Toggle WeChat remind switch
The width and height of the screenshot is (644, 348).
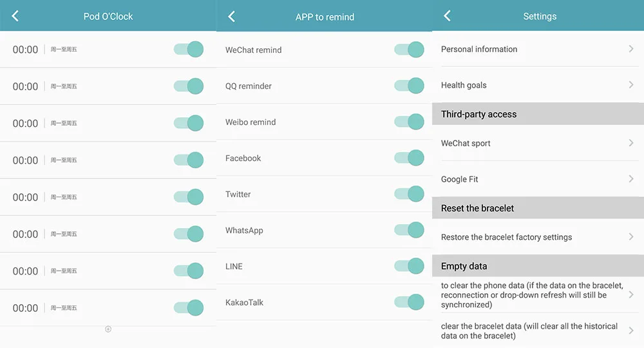point(409,50)
